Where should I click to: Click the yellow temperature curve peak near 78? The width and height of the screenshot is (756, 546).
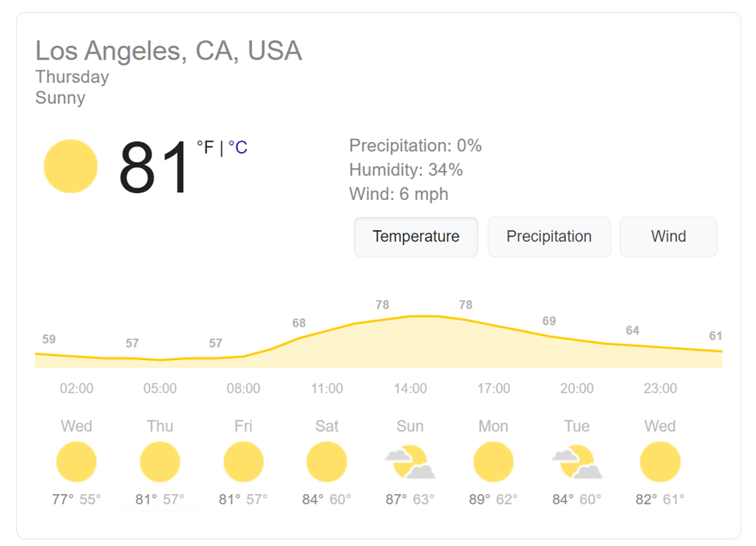pyautogui.click(x=424, y=316)
